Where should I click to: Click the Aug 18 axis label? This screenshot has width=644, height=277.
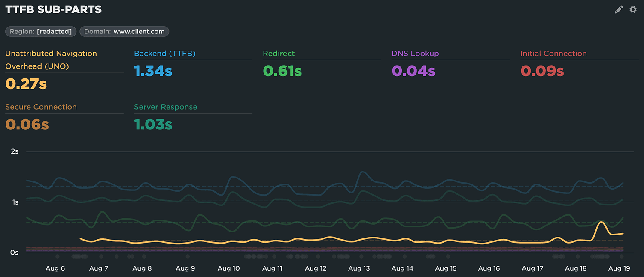click(x=576, y=268)
